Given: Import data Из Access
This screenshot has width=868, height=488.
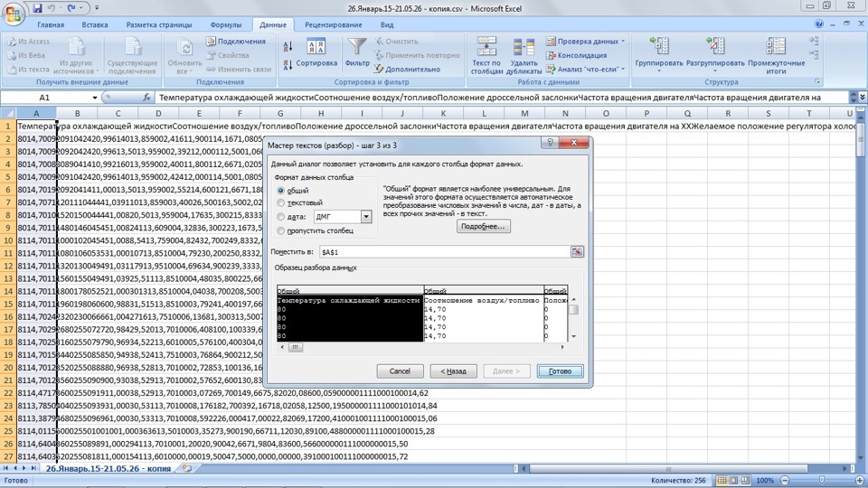Looking at the screenshot, I should point(29,42).
